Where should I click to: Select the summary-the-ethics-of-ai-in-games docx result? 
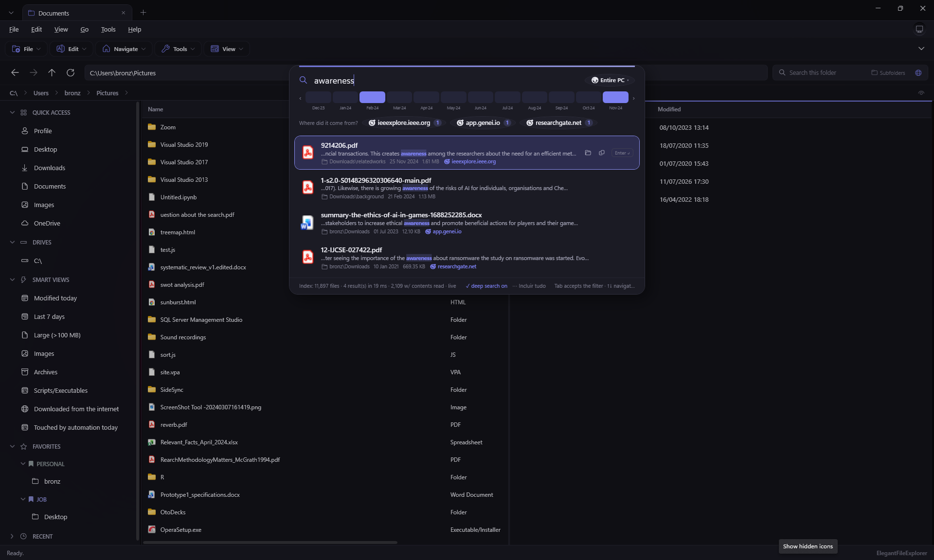467,223
